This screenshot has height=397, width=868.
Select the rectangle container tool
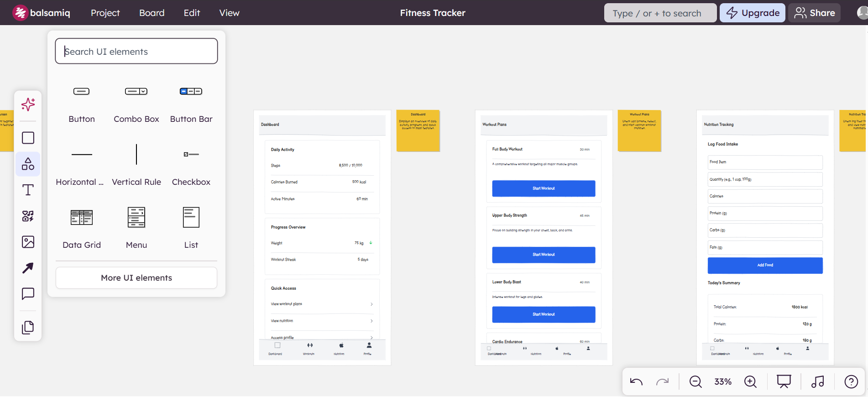(x=28, y=138)
